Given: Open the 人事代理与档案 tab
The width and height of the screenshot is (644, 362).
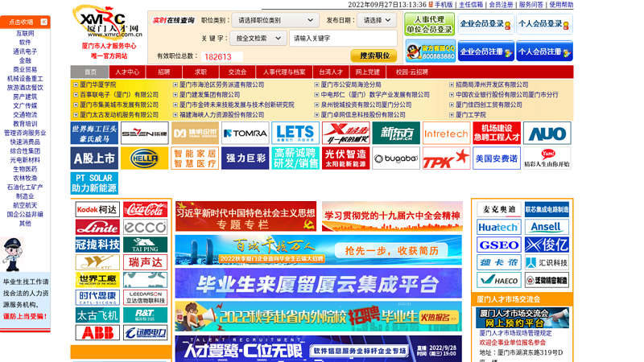Looking at the screenshot, I should 284,72.
